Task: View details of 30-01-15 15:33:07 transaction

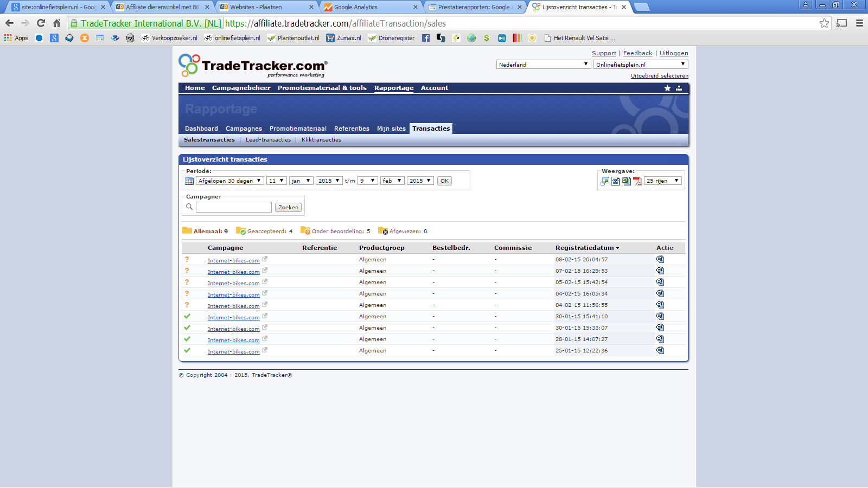Action: pyautogui.click(x=660, y=328)
